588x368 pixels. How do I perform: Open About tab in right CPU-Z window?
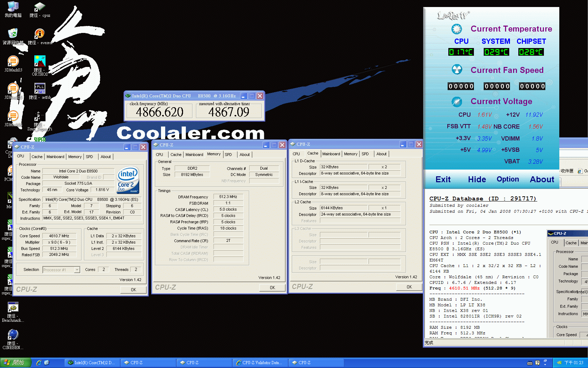pos(381,154)
